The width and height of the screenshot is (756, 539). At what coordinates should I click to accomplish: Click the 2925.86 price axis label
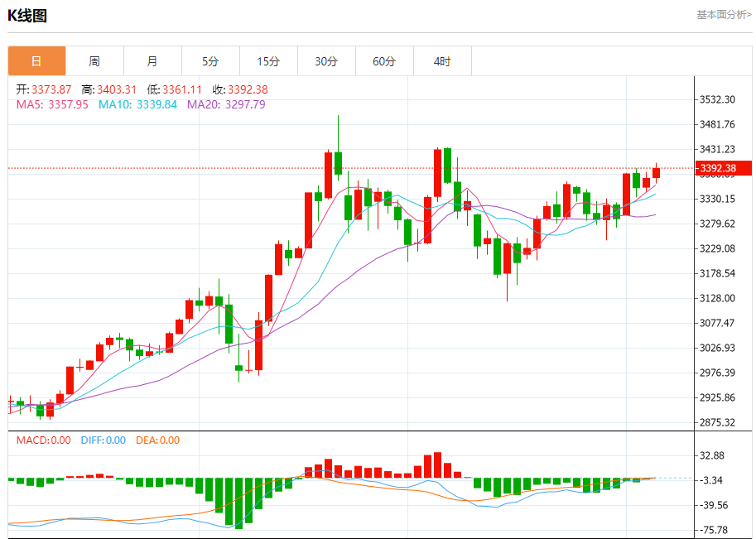(x=717, y=397)
